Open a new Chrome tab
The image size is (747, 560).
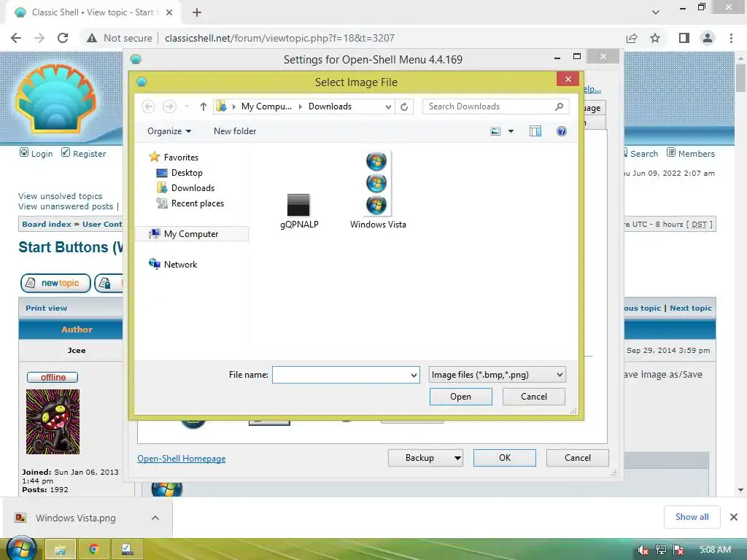(197, 12)
